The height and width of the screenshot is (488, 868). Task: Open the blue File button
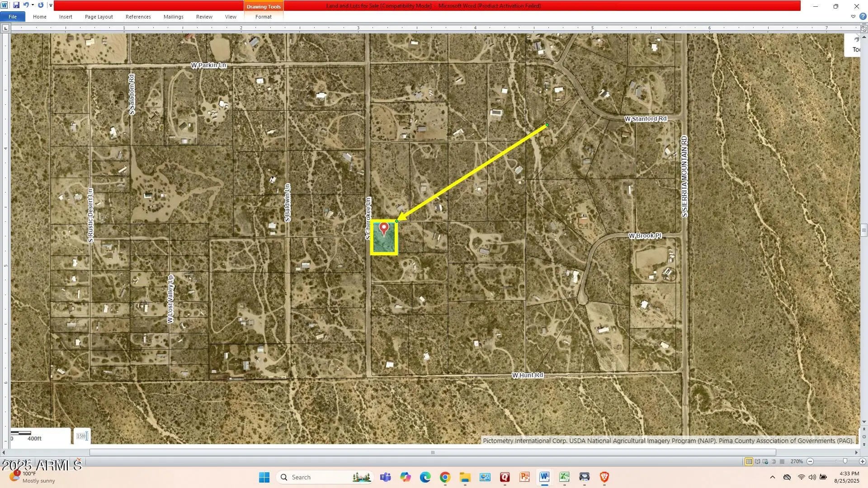(13, 17)
